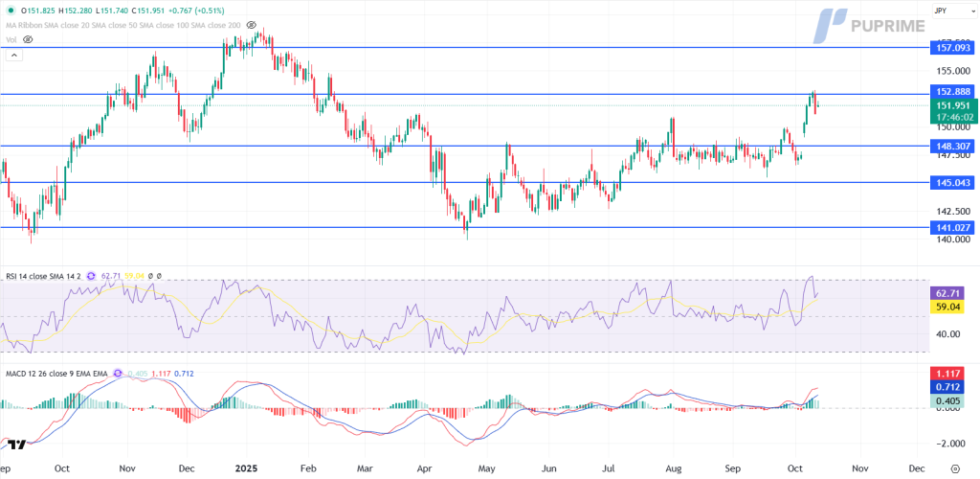Click the 148.307 level price label
This screenshot has height=479, width=980.
tap(952, 146)
